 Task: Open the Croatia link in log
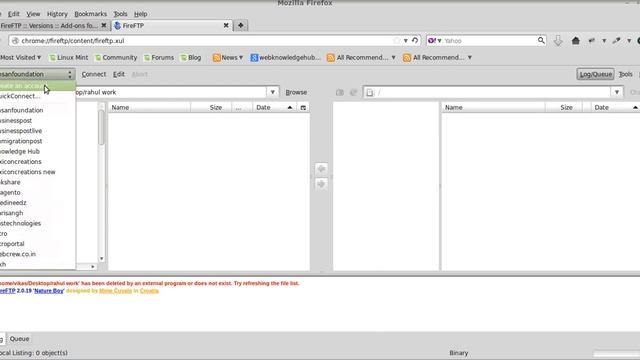pos(149,291)
